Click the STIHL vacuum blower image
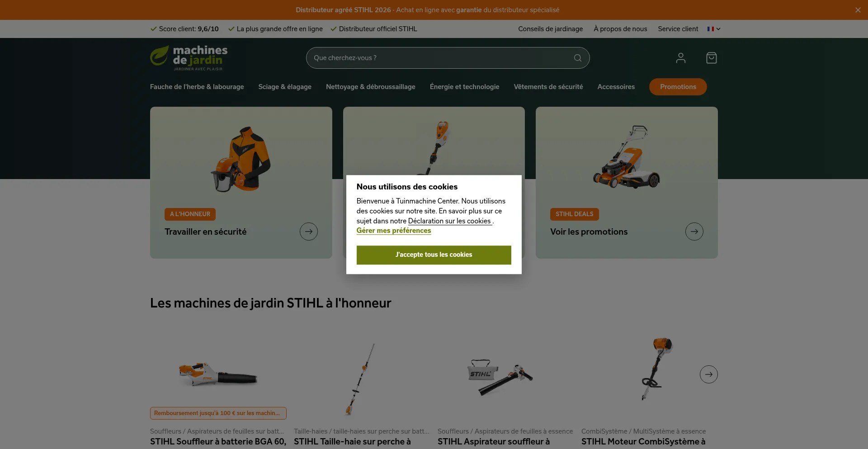 [500, 377]
